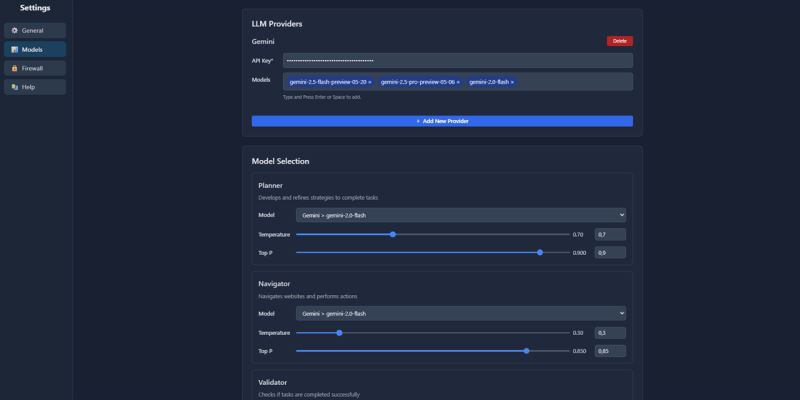800x400 pixels.
Task: Click the Firewall lock icon
Action: point(14,68)
